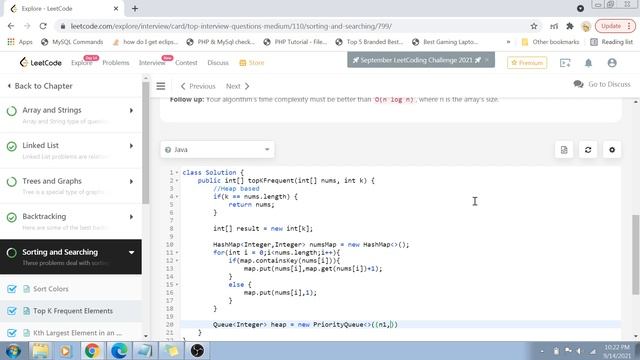Image resolution: width=640 pixels, height=360 pixels.
Task: Open media player taskbar icon
Action: (x=66, y=351)
